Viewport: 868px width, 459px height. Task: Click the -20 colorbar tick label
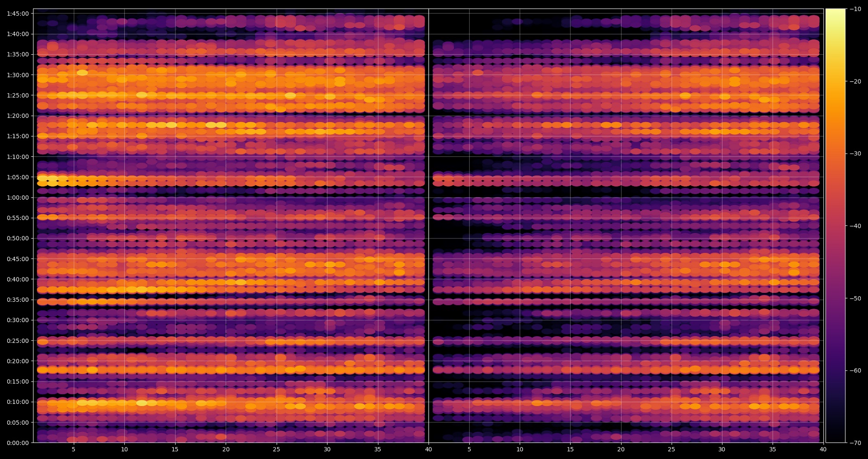tap(855, 81)
